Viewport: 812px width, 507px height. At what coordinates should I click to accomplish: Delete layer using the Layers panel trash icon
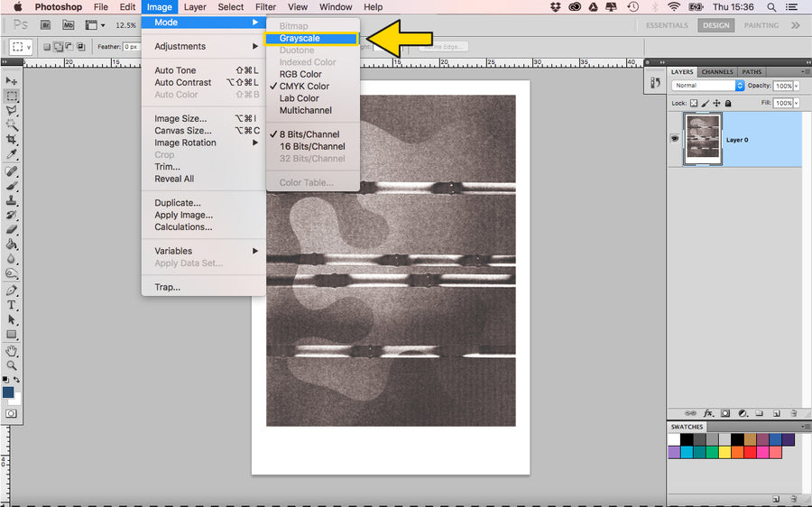[x=792, y=412]
